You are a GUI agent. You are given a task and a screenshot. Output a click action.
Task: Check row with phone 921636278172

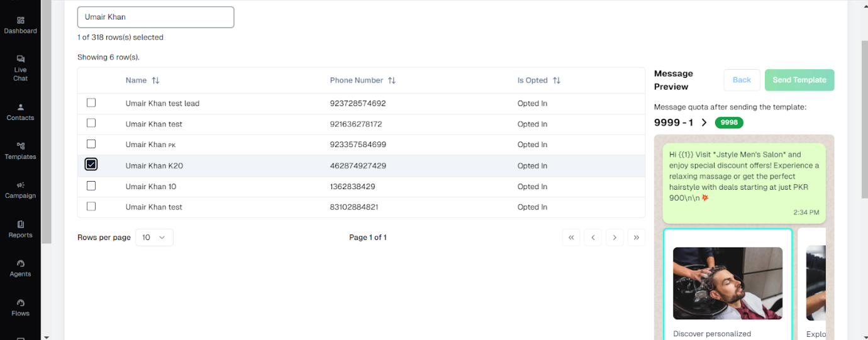click(x=91, y=123)
